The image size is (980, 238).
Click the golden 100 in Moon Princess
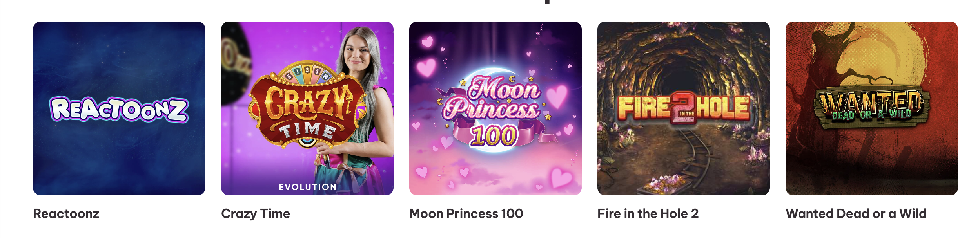coord(493,136)
